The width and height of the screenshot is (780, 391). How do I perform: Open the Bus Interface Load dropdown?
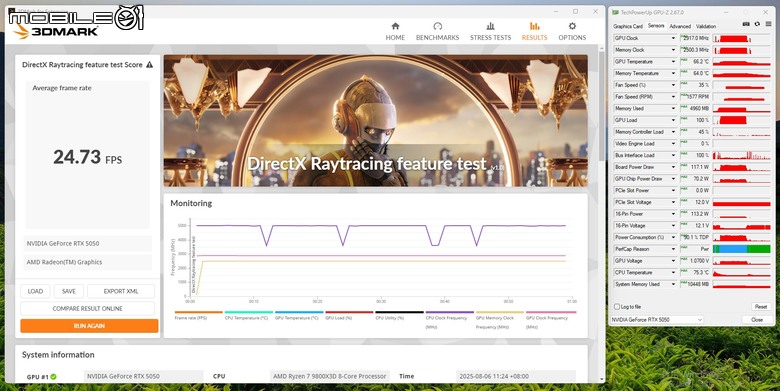tap(674, 155)
